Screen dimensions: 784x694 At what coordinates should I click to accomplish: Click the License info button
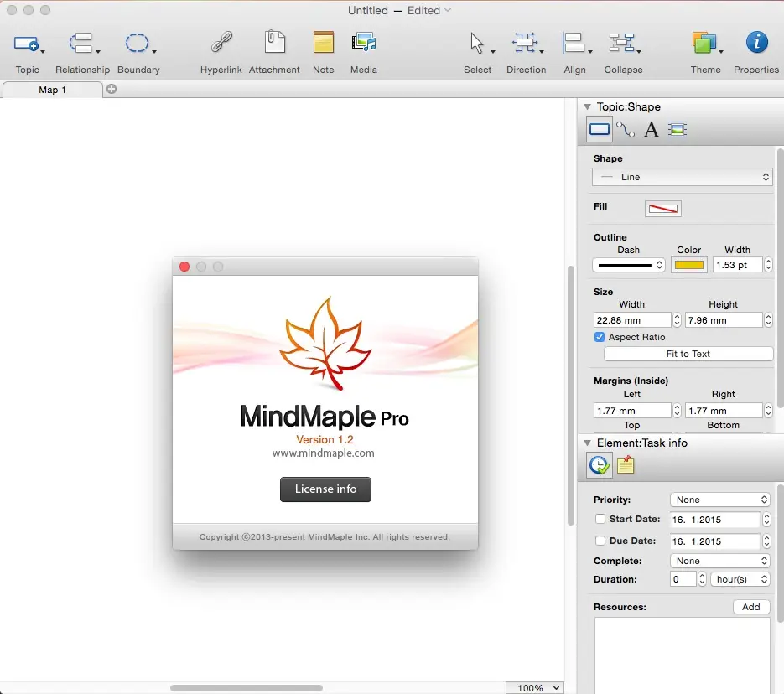pyautogui.click(x=325, y=489)
